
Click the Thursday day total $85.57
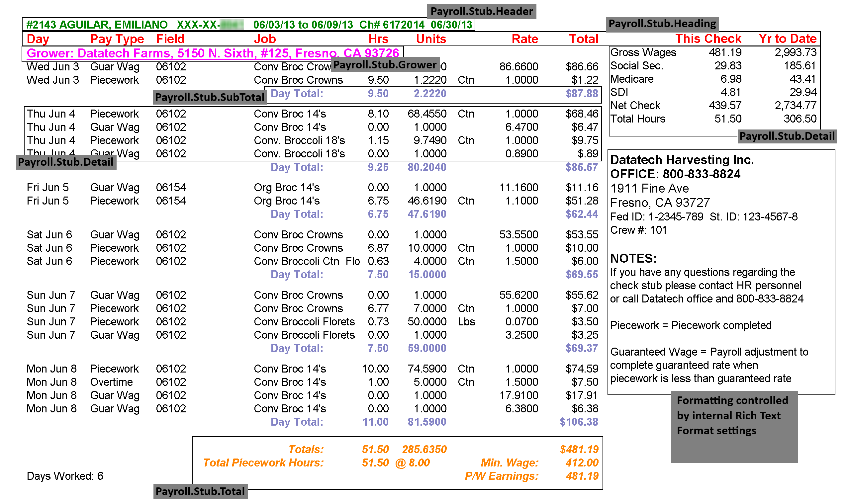(x=581, y=167)
